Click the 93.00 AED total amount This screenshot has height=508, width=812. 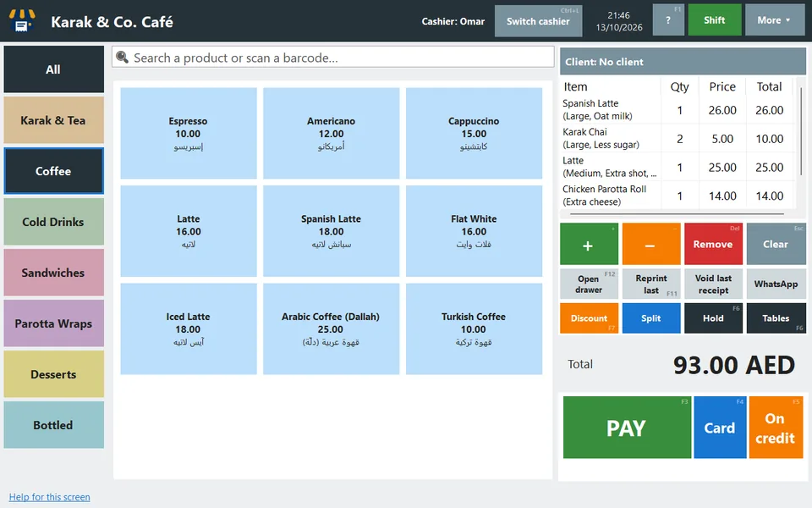click(734, 365)
